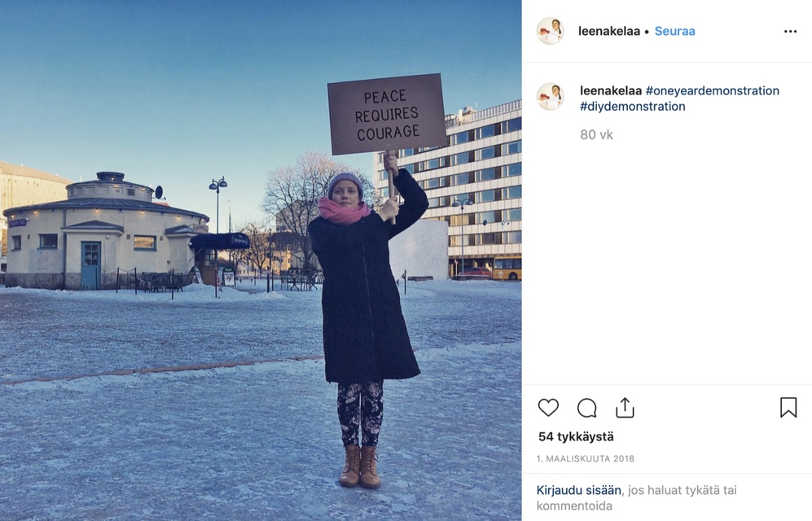This screenshot has width=812, height=521.
Task: Open the #diydemonstration hashtag
Action: tap(632, 106)
